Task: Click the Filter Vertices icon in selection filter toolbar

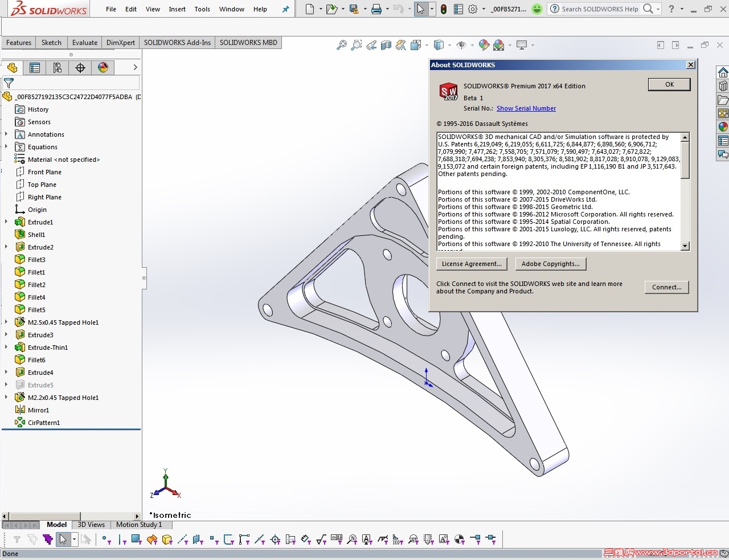Action: pyautogui.click(x=106, y=539)
